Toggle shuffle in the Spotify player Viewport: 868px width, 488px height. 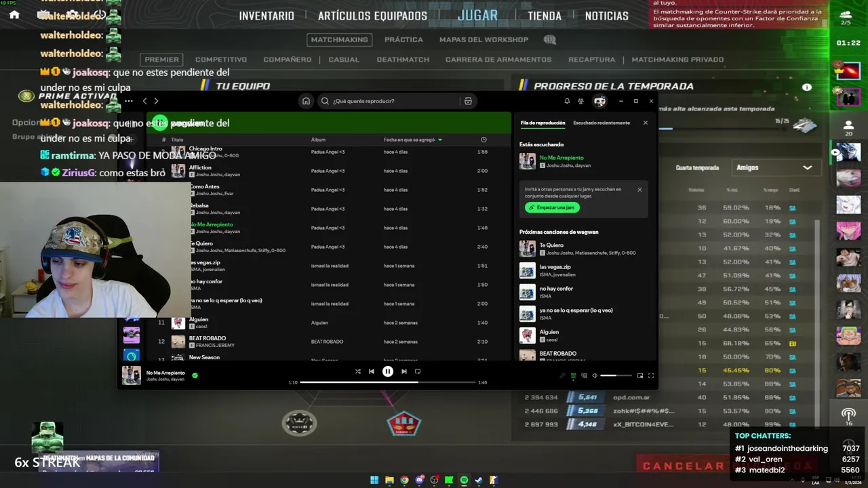click(357, 371)
